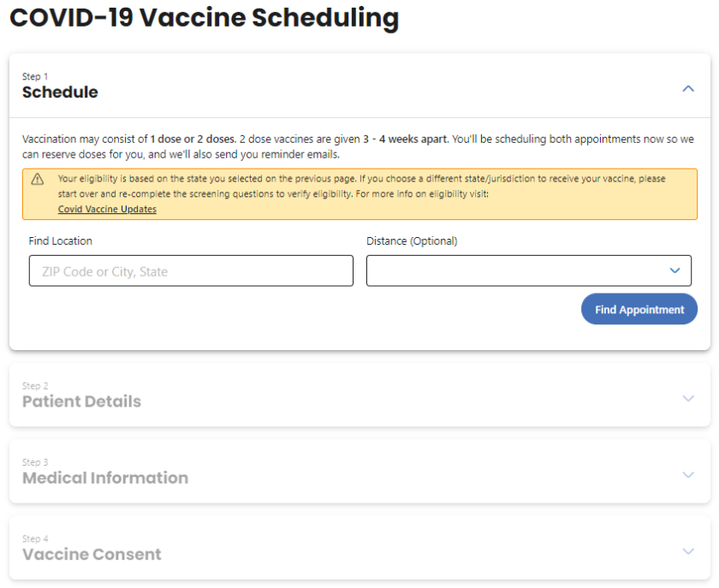719x588 pixels.
Task: Expand the Medical Information chevron
Action: (x=687, y=474)
